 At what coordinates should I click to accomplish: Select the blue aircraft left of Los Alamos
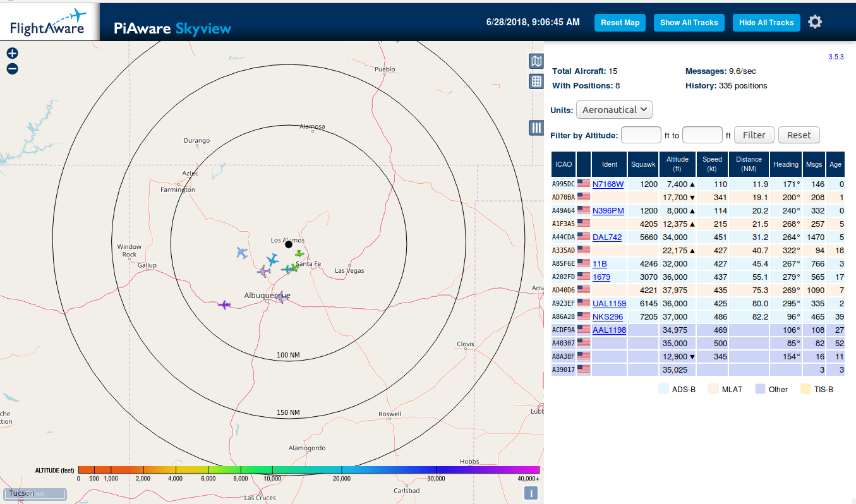(x=241, y=253)
